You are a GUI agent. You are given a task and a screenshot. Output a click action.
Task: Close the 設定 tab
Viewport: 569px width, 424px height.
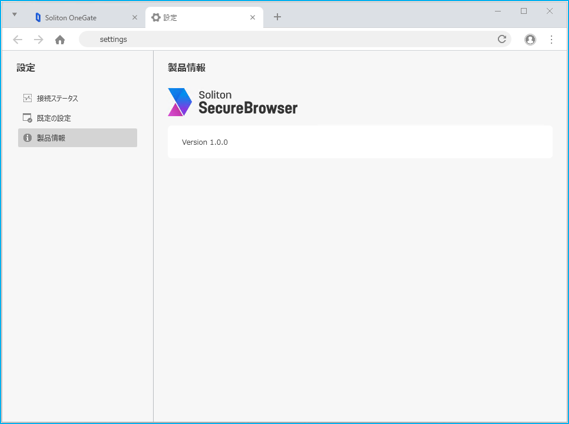[253, 17]
